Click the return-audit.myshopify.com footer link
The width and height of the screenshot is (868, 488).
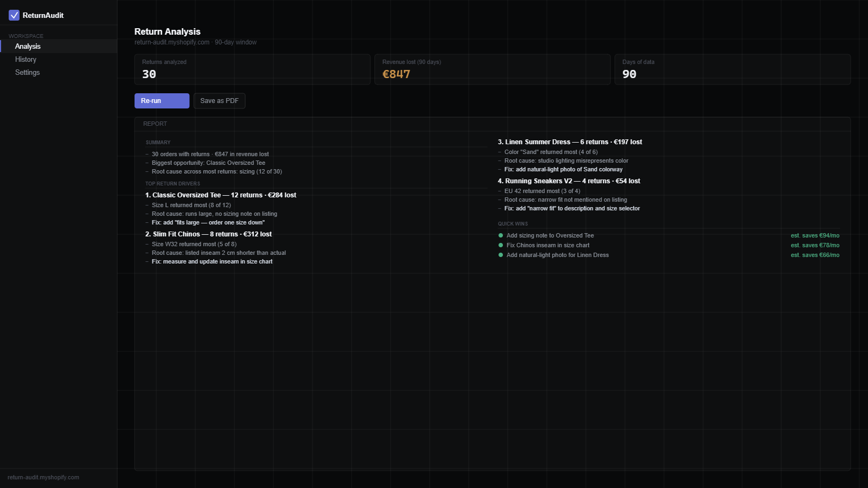43,477
